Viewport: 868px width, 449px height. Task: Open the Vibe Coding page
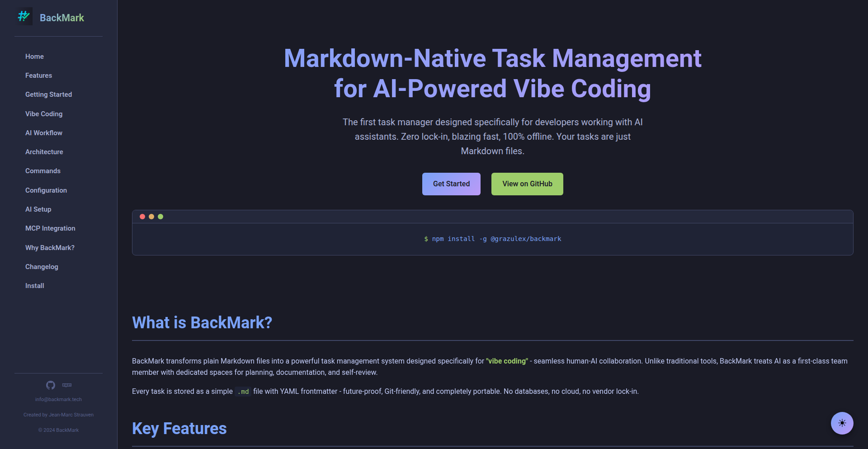tap(43, 114)
